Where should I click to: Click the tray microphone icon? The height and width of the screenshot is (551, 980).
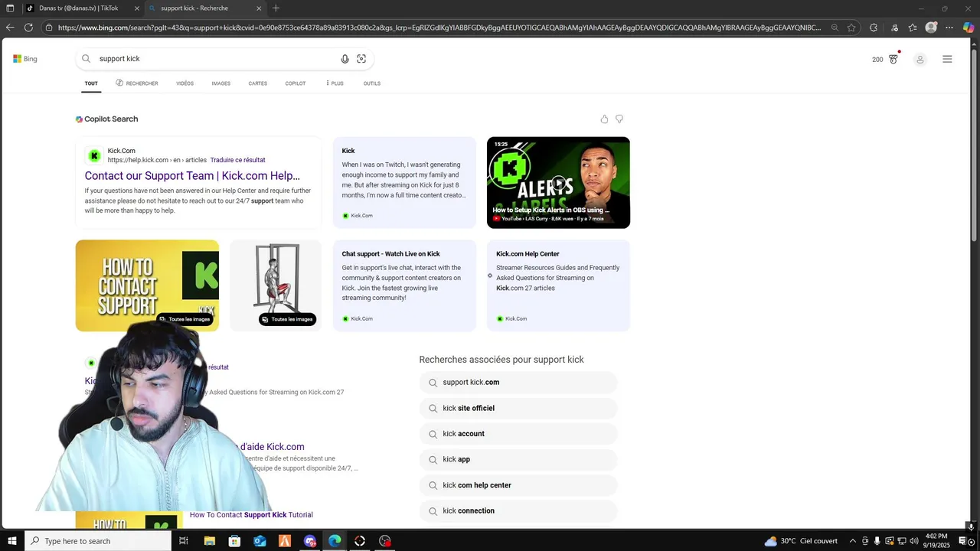pos(877,541)
